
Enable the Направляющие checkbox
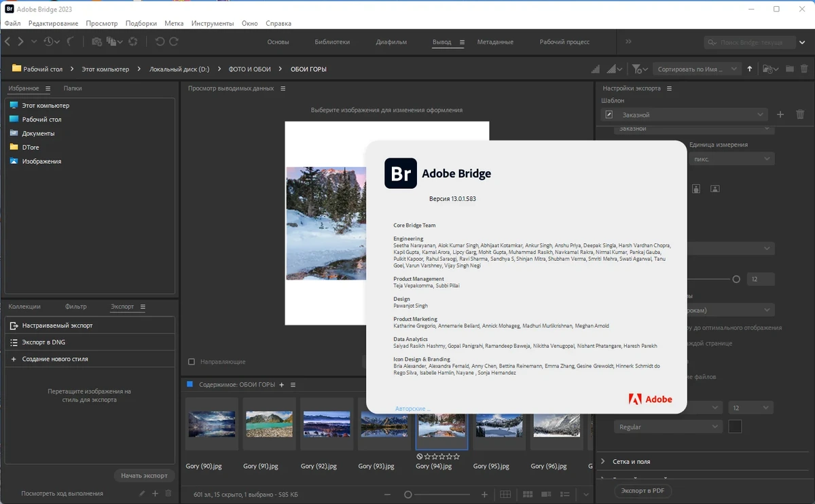pyautogui.click(x=192, y=362)
